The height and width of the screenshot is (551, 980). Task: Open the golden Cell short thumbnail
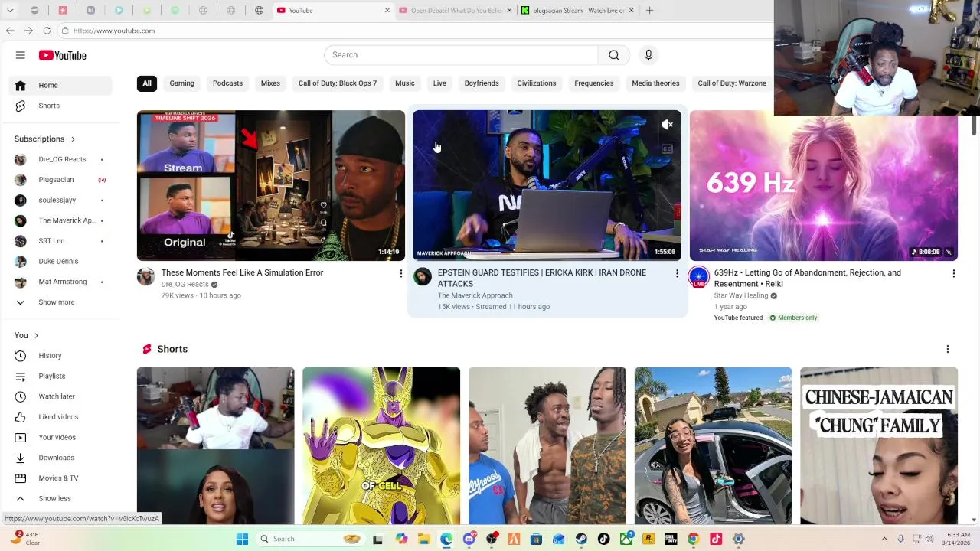pyautogui.click(x=381, y=446)
